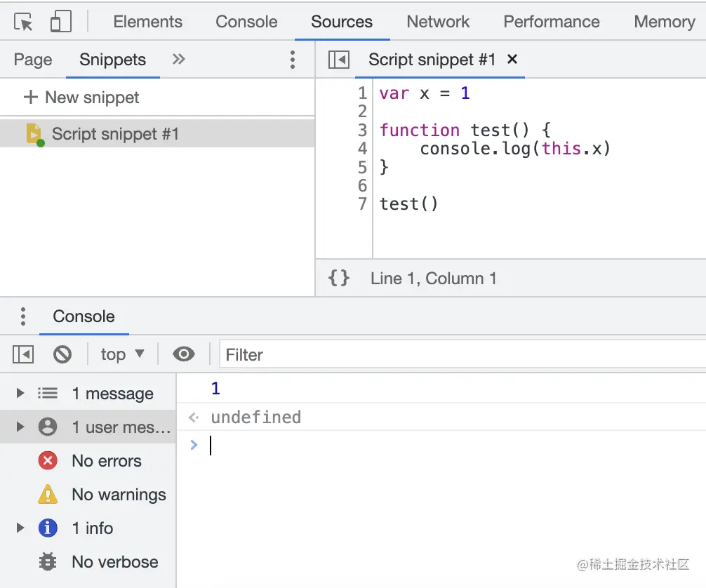This screenshot has height=588, width=706.
Task: Place cursor on the test() call line
Action: [x=408, y=204]
